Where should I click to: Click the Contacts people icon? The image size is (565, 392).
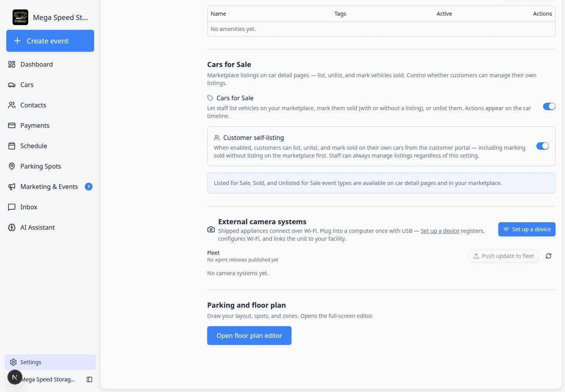(x=12, y=105)
